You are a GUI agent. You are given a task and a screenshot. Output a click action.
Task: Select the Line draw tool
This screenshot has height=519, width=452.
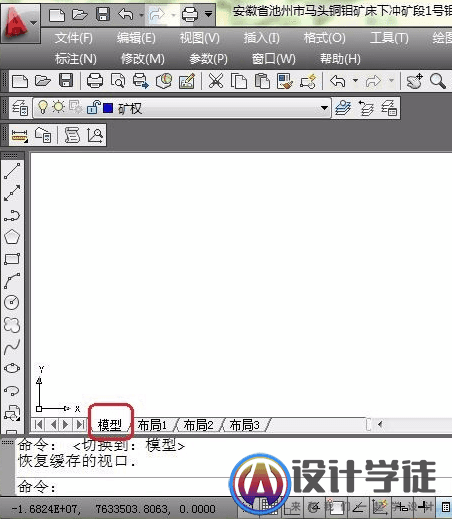point(12,171)
